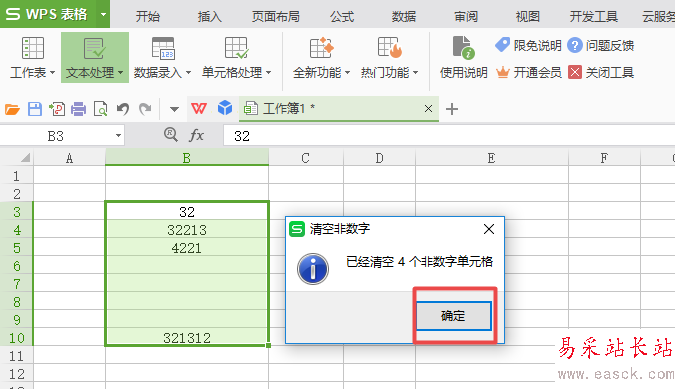
Task: Select column A header
Action: 69,158
